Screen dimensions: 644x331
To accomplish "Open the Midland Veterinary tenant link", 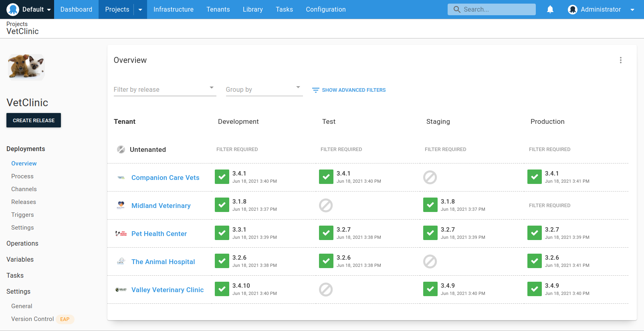I will click(161, 206).
